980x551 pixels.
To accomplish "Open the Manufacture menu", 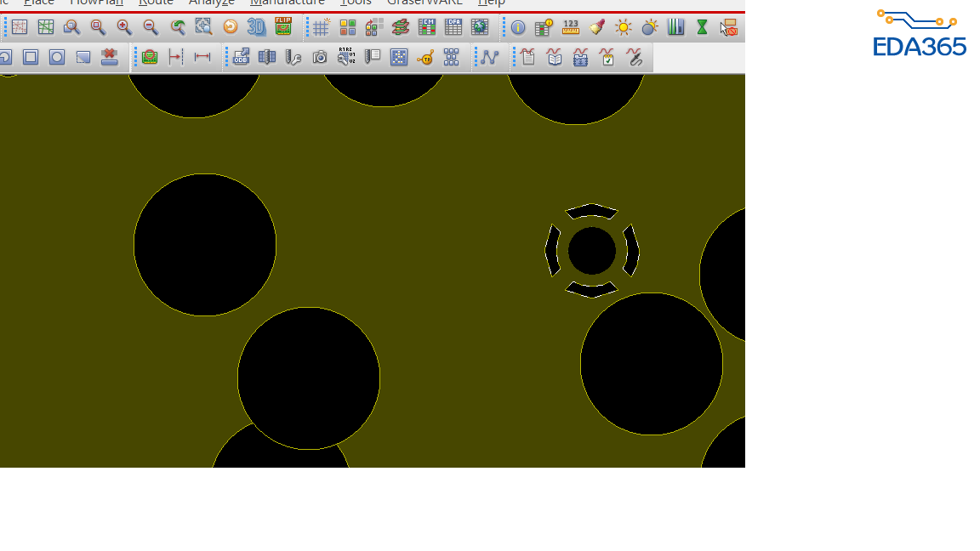I will point(287,3).
